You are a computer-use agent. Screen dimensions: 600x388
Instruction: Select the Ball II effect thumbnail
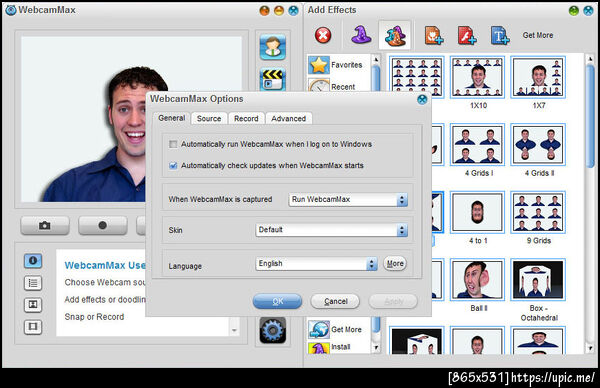477,280
